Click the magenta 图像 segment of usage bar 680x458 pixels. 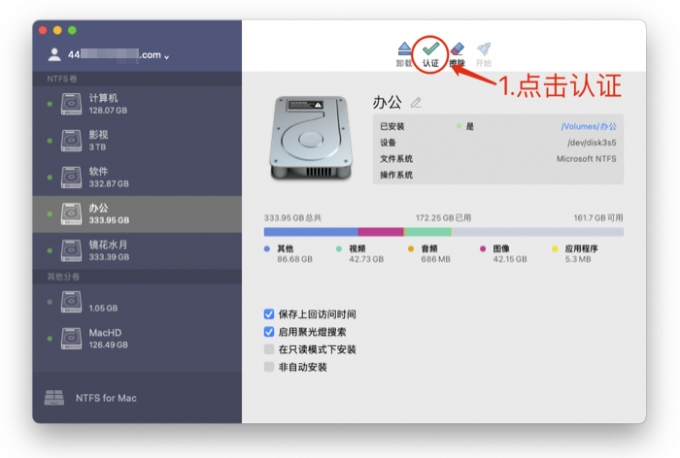pos(380,232)
